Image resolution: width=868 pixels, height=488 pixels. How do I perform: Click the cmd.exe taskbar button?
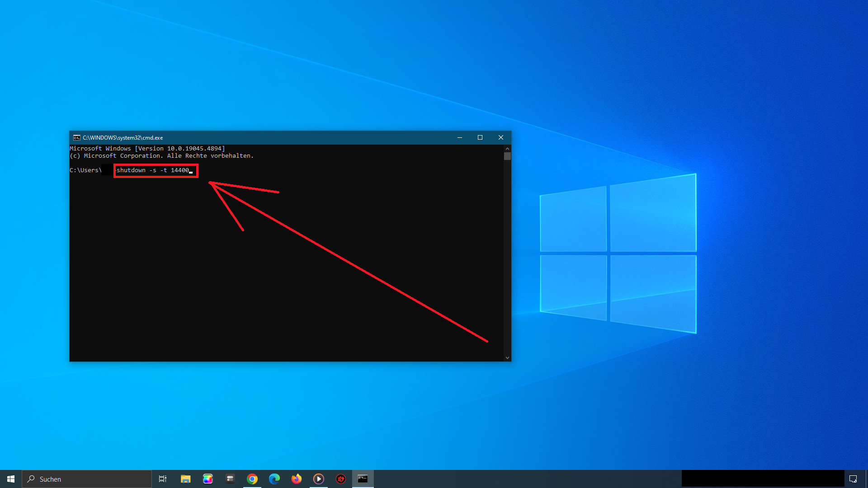click(x=363, y=479)
